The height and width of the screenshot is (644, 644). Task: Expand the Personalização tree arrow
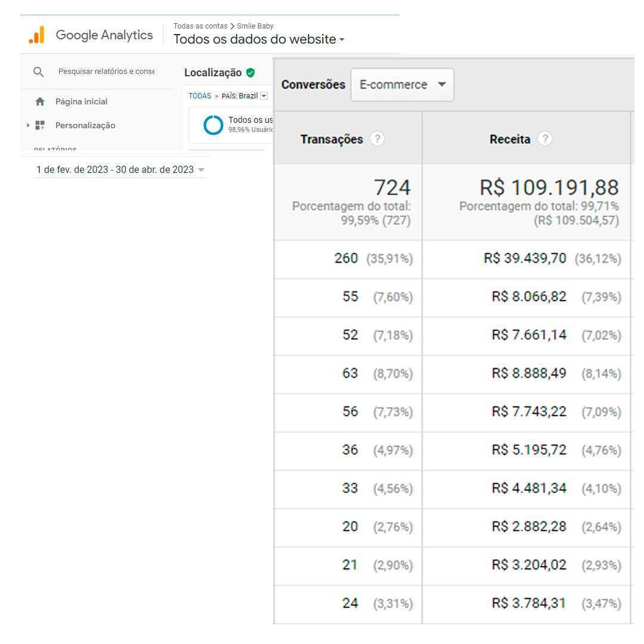28,126
